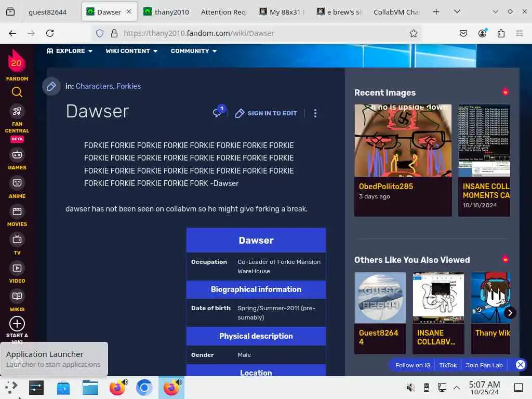Click the Join Fan Lab link
The image size is (532, 399).
[484, 365]
